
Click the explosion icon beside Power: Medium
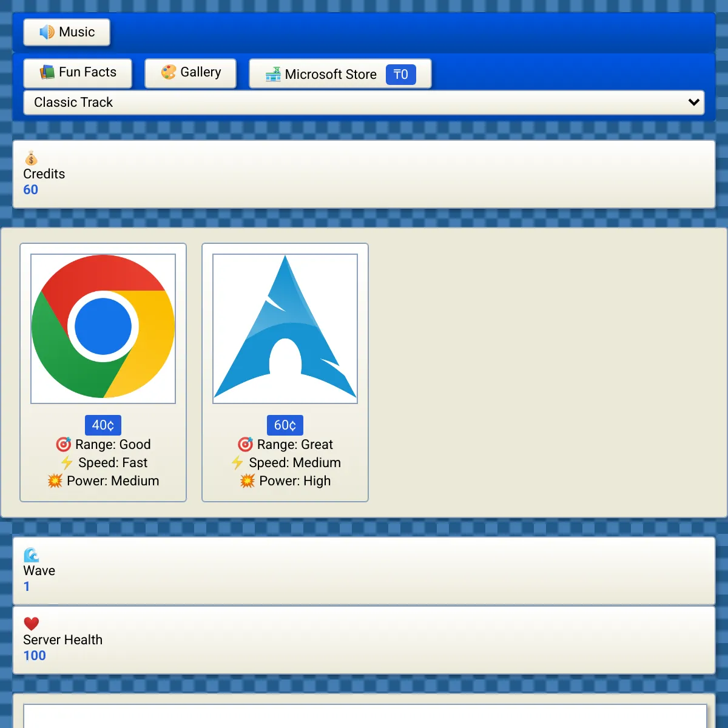click(x=55, y=481)
